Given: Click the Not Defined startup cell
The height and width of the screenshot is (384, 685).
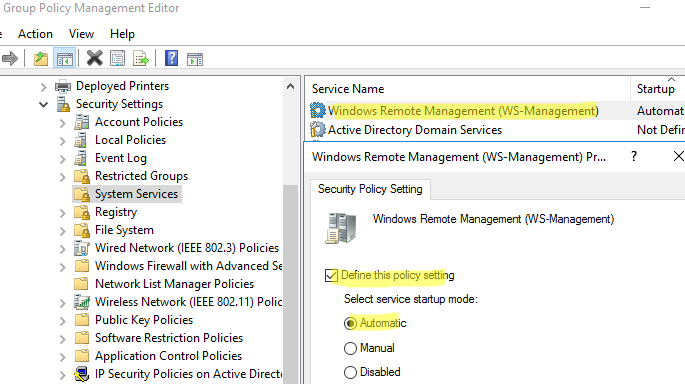Looking at the screenshot, I should click(x=660, y=130).
